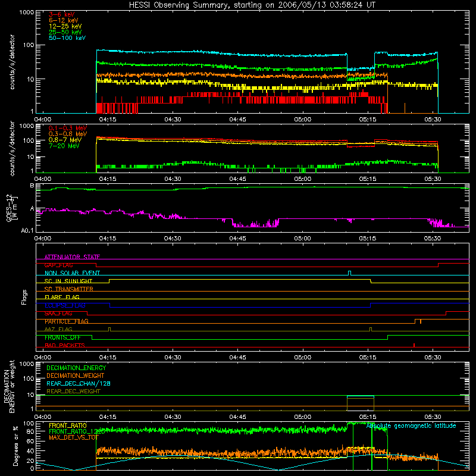
Task: Select the 12-25 keV legend label
Action: pos(65,26)
